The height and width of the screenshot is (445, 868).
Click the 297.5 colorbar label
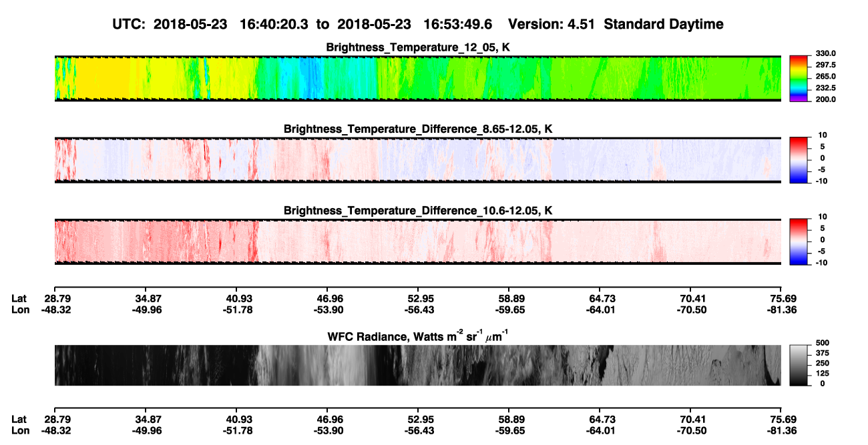point(827,65)
